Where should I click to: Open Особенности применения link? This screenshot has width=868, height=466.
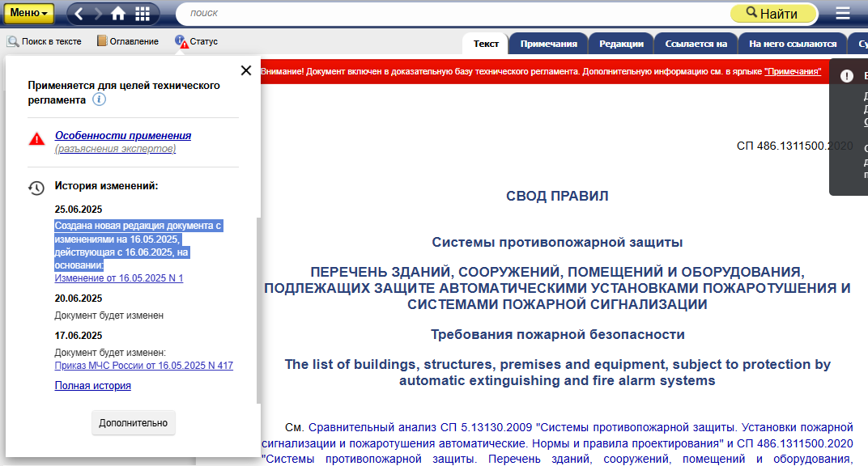coord(123,135)
